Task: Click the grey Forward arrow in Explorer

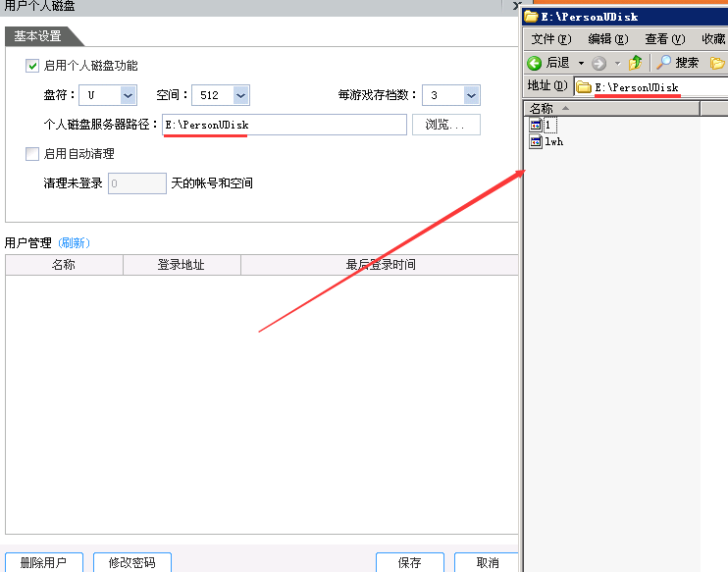Action: 598,63
